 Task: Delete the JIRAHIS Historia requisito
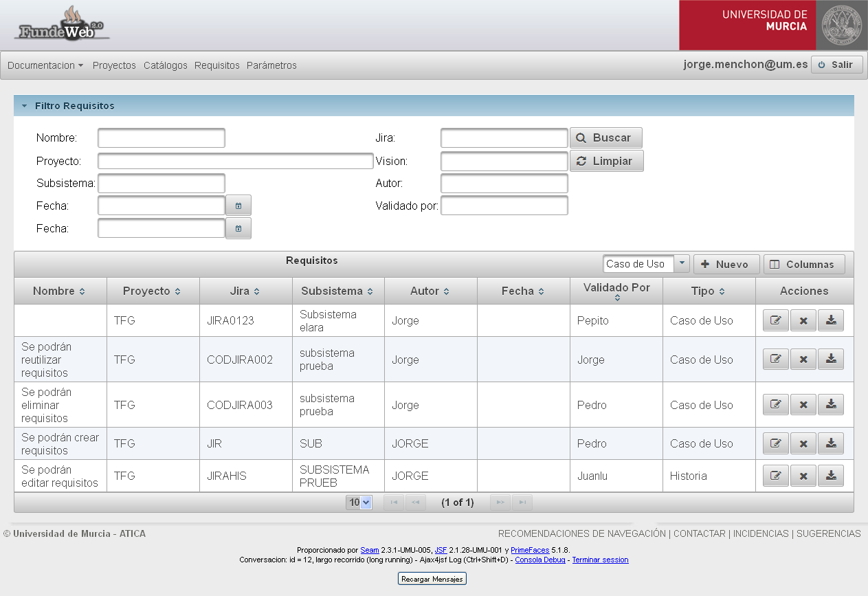pos(803,476)
